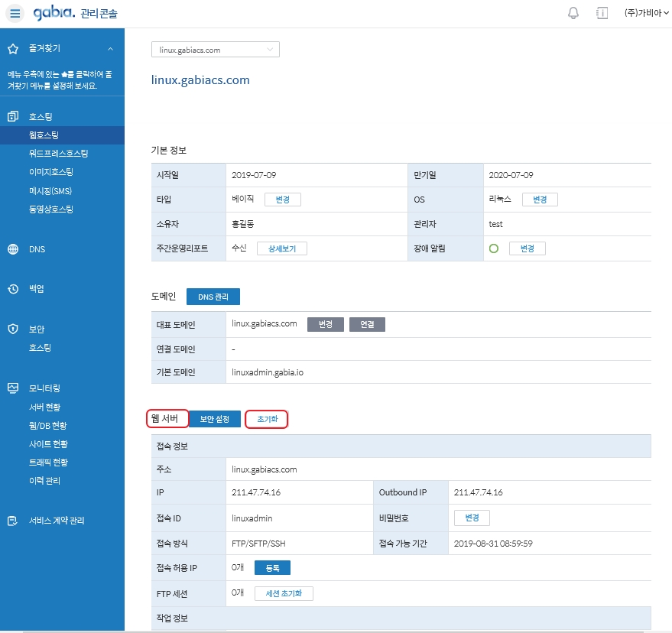Click the 모니터링 chart icon
The width and height of the screenshot is (672, 633).
(13, 388)
